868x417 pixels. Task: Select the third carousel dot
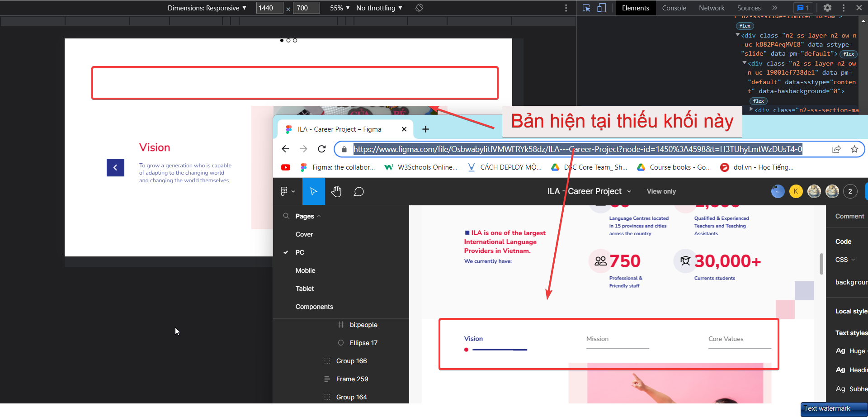click(295, 40)
